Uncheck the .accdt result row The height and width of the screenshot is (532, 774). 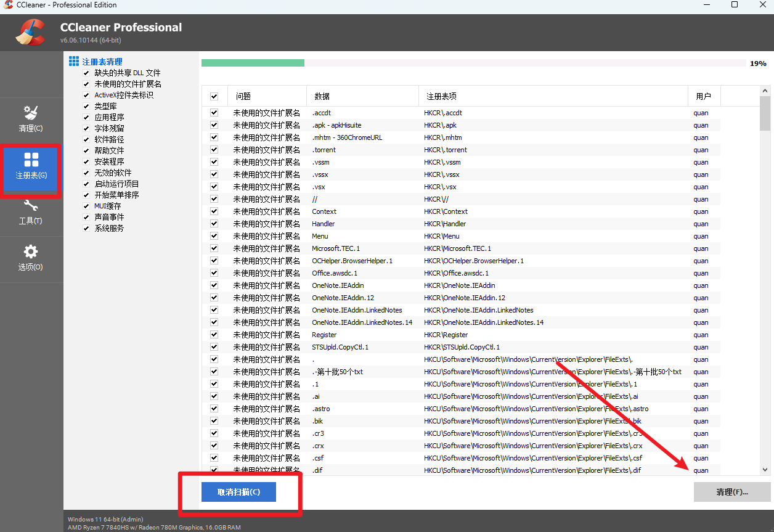pos(214,113)
